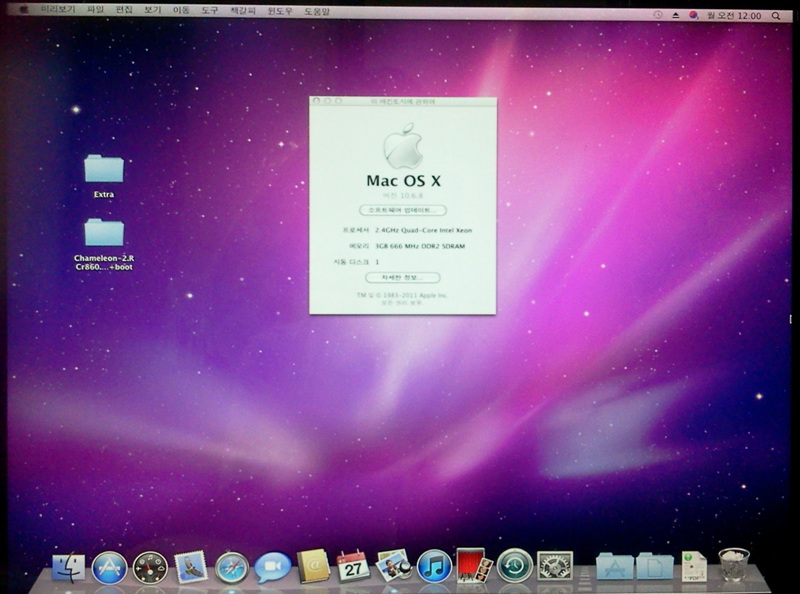The width and height of the screenshot is (800, 594).
Task: Click the 2.4GHz Quad-Core Intel Xeon text
Action: 423,230
